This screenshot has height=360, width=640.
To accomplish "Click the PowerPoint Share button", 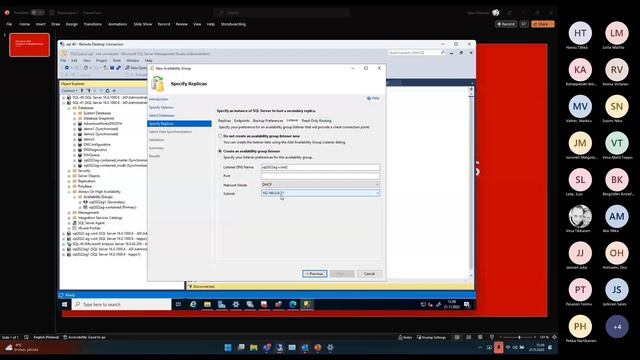I will (542, 24).
